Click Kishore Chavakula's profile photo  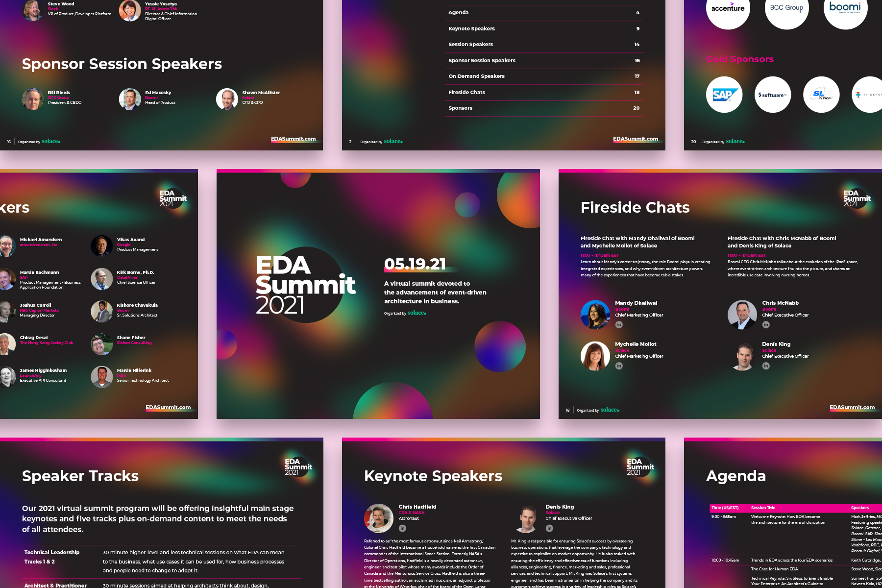pos(102,312)
